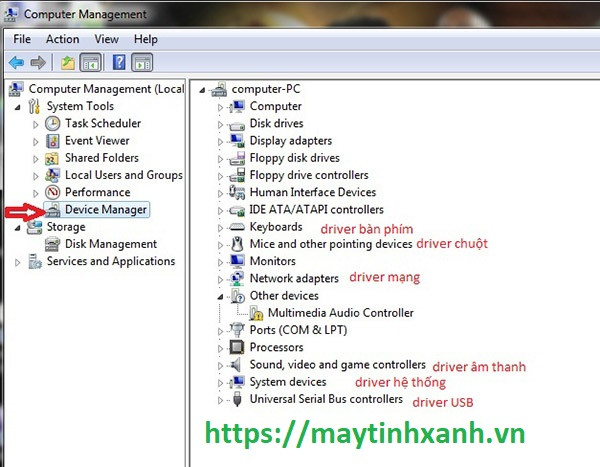Click the Task Scheduler clock icon

click(52, 124)
